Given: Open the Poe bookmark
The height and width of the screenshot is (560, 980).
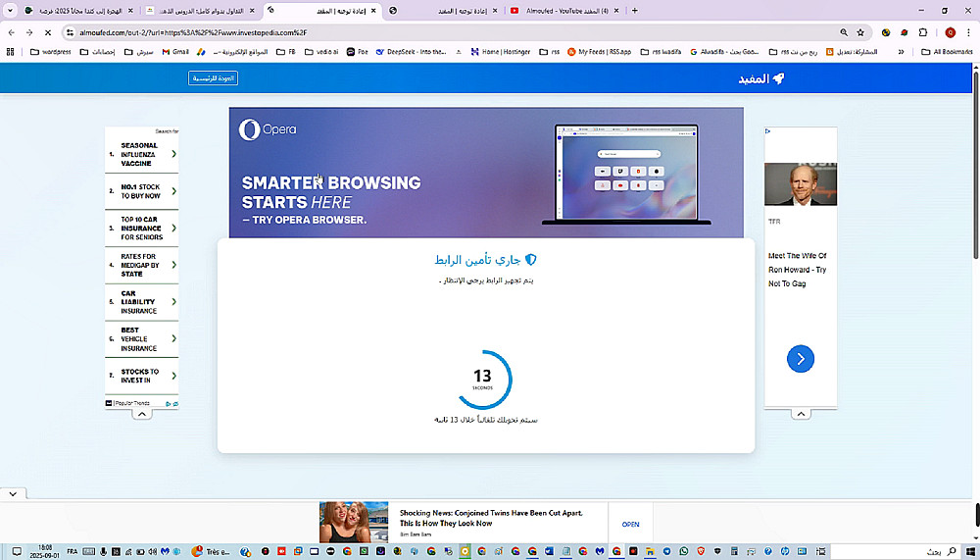Looking at the screenshot, I should point(358,52).
